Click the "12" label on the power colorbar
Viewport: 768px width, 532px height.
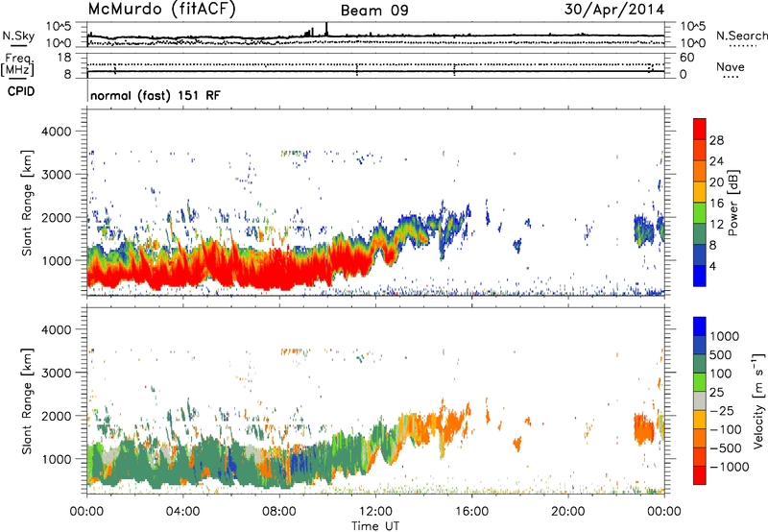tap(716, 225)
